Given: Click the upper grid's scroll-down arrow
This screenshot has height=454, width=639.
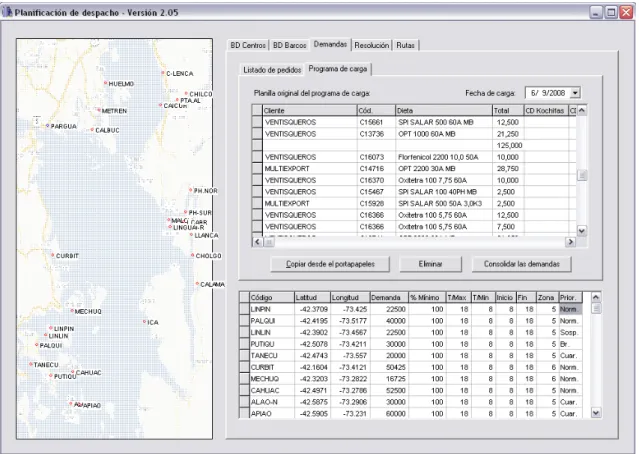Looking at the screenshot, I should (x=582, y=231).
